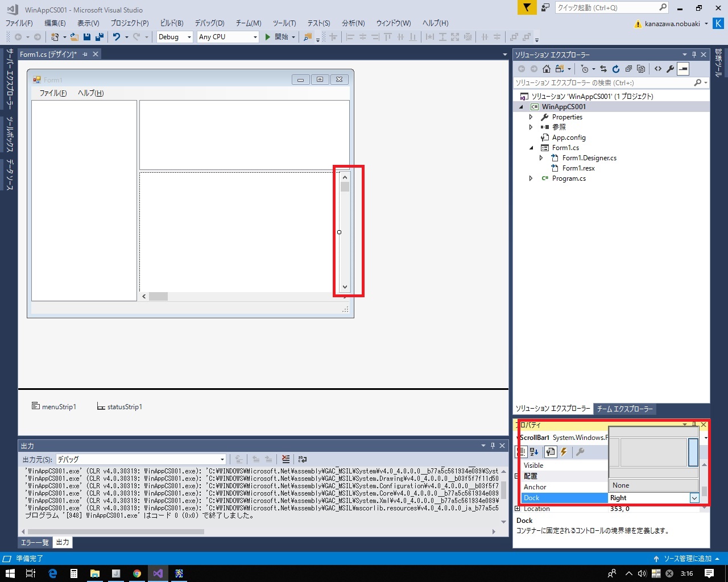Click the form's vertical scrollbar thumb

345,186
